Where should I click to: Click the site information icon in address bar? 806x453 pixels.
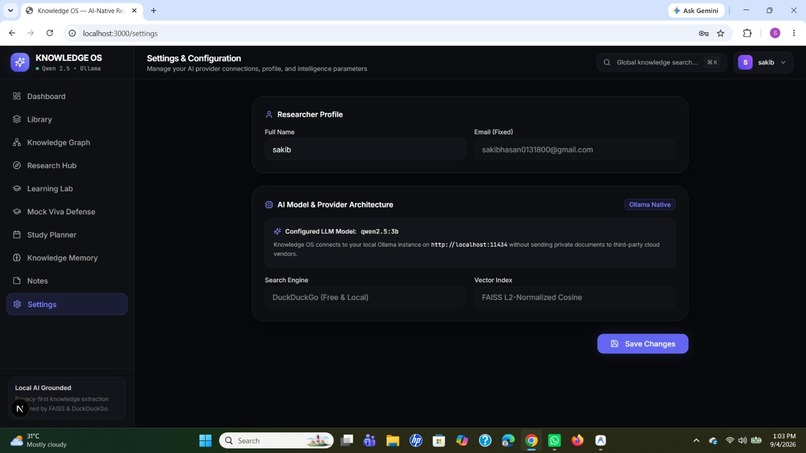[72, 33]
